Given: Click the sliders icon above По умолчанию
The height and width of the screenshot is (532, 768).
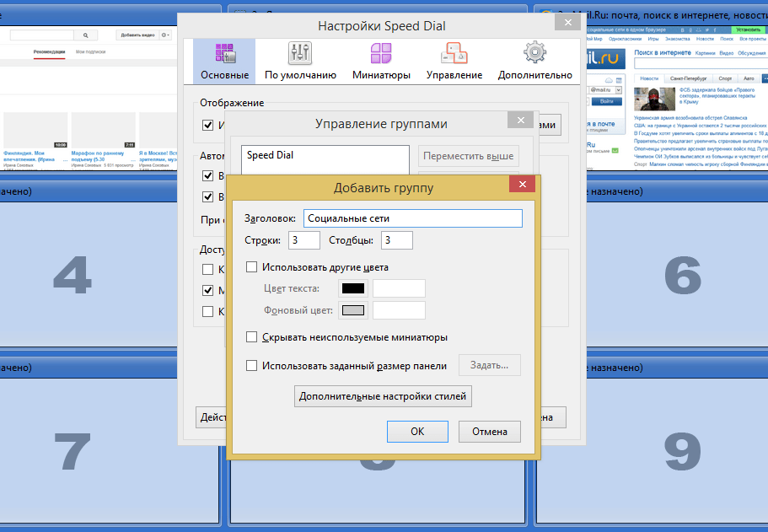Looking at the screenshot, I should 300,53.
